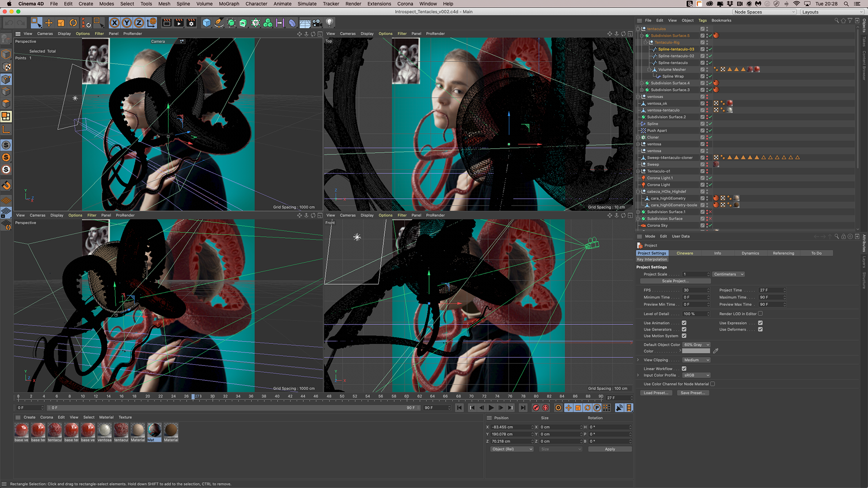Toggle the Z axis lock
868x488 pixels.
(139, 23)
